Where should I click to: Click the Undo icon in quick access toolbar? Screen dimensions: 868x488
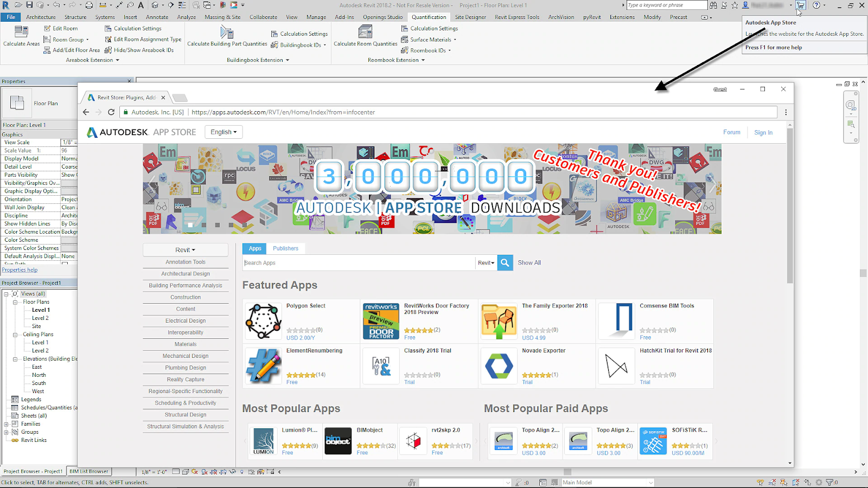click(56, 5)
